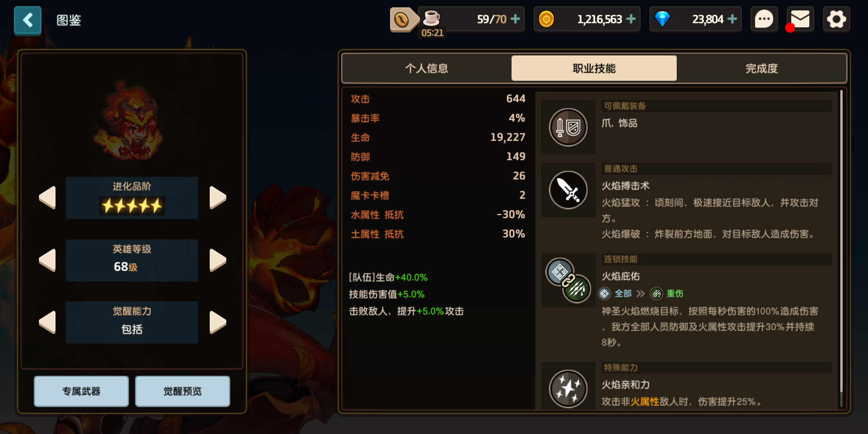Open the settings gear icon
The image size is (868, 434).
click(x=836, y=19)
